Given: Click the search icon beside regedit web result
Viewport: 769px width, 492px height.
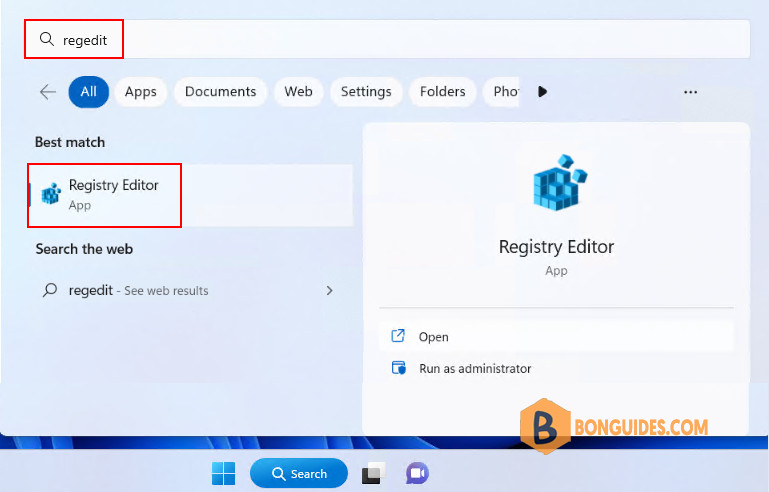Looking at the screenshot, I should [50, 290].
